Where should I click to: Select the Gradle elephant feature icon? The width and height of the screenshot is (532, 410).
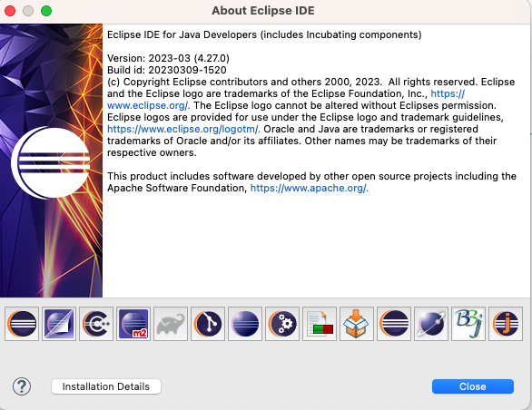[x=171, y=324]
